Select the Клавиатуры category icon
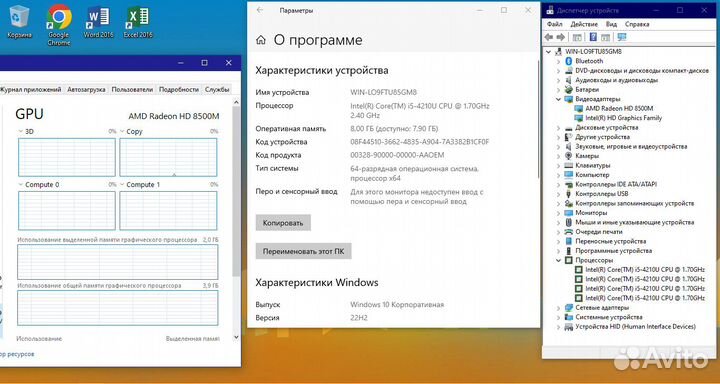This screenshot has width=720, height=384. tap(568, 165)
